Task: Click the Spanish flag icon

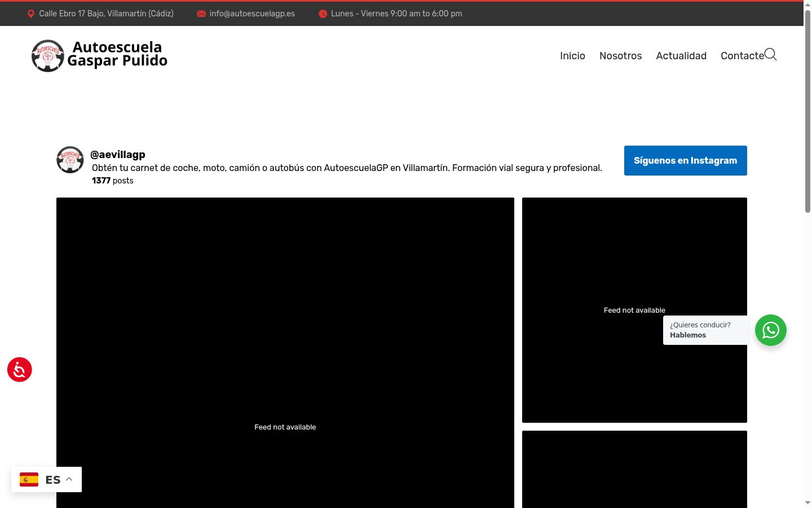Action: point(29,480)
